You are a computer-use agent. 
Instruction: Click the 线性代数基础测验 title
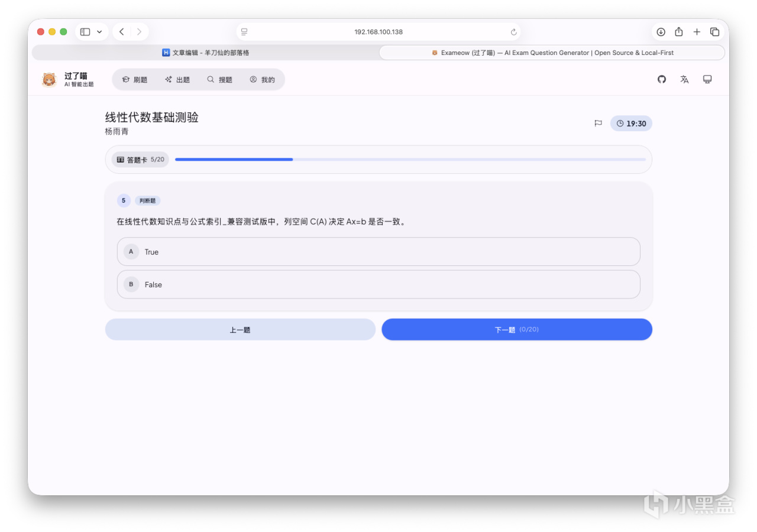[x=151, y=117]
